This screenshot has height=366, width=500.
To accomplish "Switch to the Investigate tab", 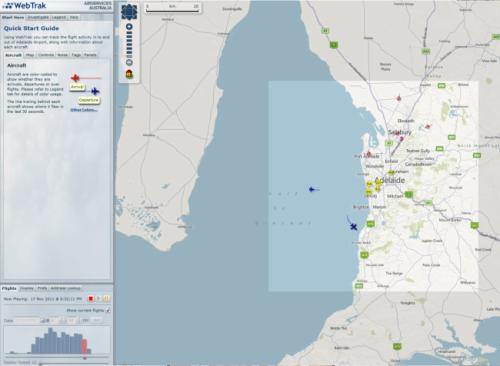I will (x=38, y=17).
